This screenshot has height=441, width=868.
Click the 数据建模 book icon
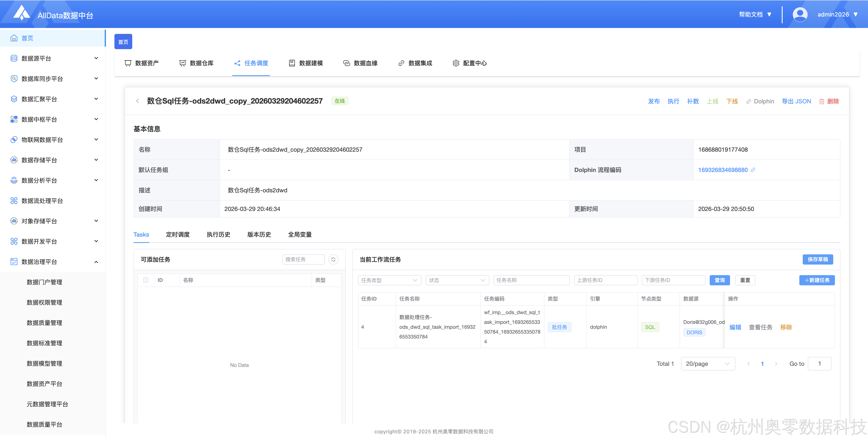[x=292, y=63]
